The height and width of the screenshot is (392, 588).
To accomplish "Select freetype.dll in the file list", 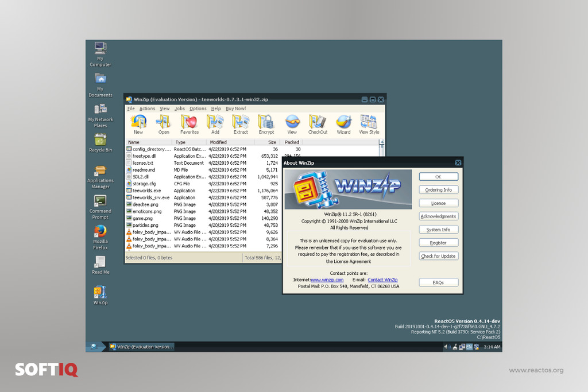I will [x=144, y=156].
